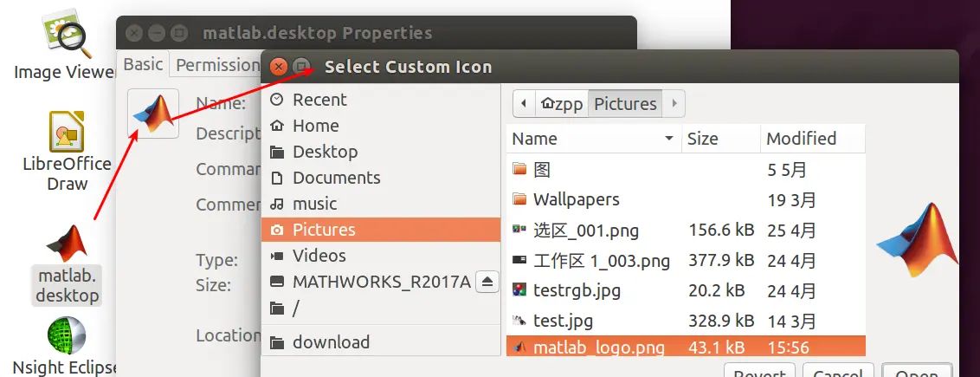The image size is (980, 377).
Task: Switch to the Permissions tab in Properties
Action: pyautogui.click(x=216, y=64)
